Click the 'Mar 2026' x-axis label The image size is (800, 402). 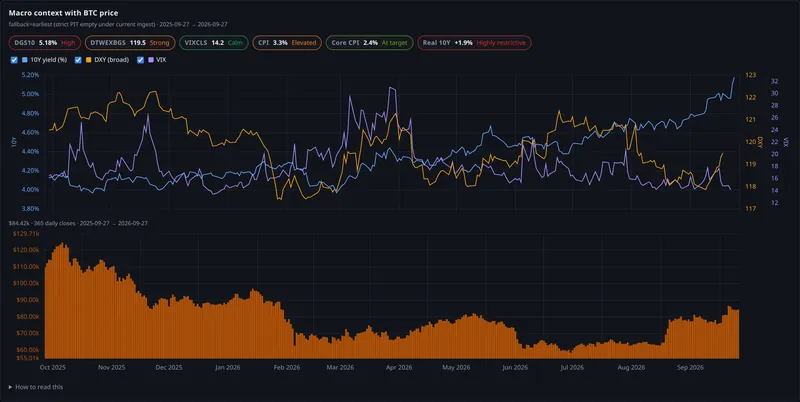pos(340,367)
